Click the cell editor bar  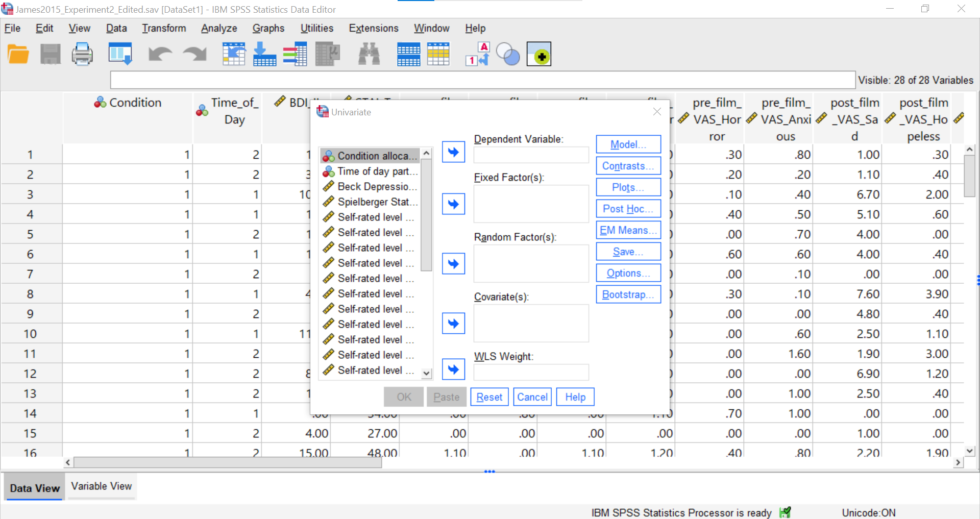482,80
